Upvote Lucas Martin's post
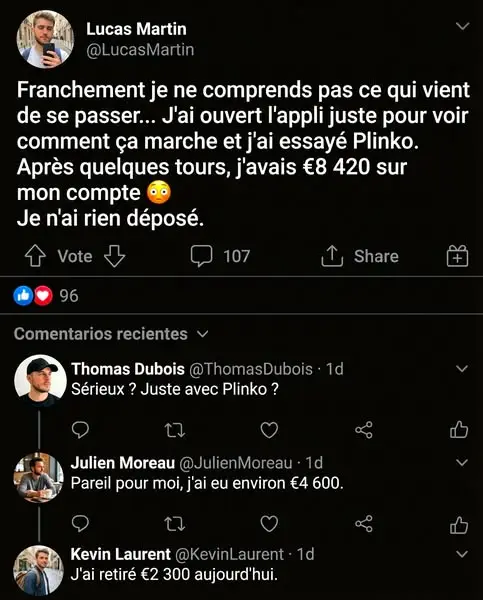Screen dimensions: 483x600 [35, 256]
